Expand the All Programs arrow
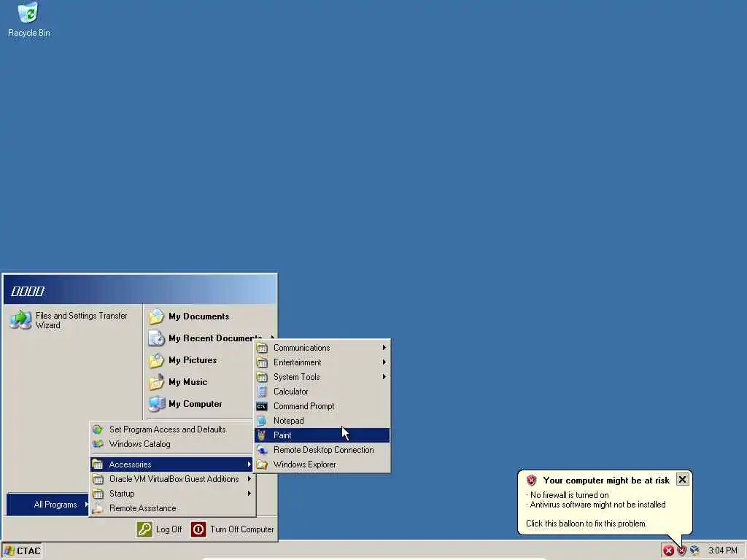The height and width of the screenshot is (560, 747). (x=86, y=505)
